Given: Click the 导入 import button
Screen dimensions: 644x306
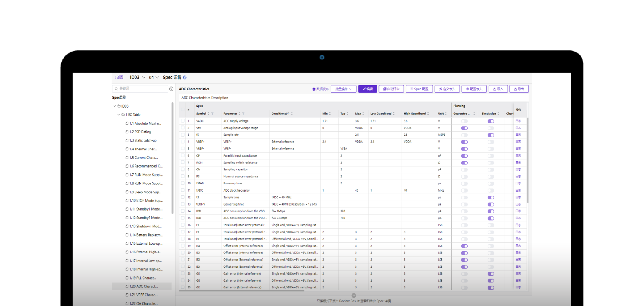Looking at the screenshot, I should [498, 89].
